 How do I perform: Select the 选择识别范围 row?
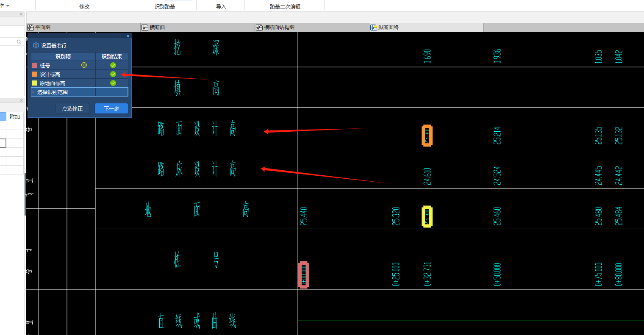[x=80, y=92]
